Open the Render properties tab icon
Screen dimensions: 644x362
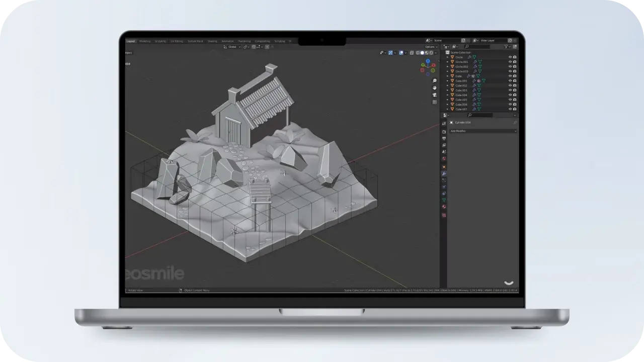click(444, 132)
